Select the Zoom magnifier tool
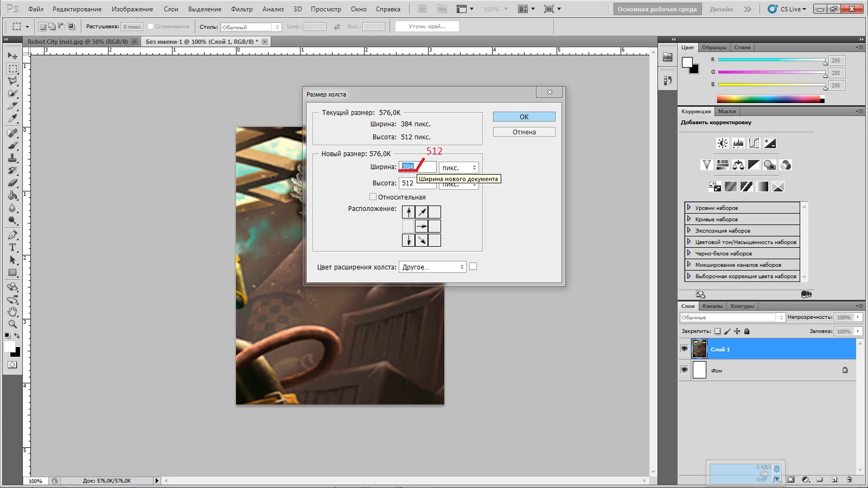Screen dimensions: 868x488 coord(12,324)
